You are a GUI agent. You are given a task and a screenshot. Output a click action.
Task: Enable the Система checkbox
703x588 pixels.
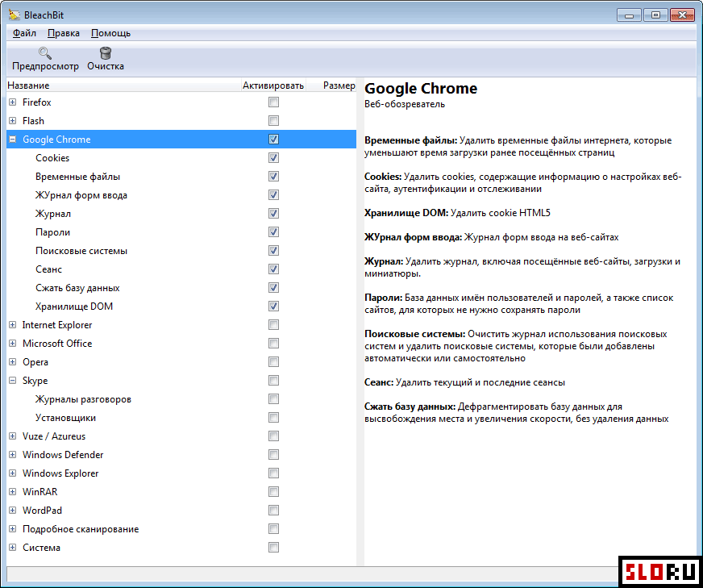(273, 547)
